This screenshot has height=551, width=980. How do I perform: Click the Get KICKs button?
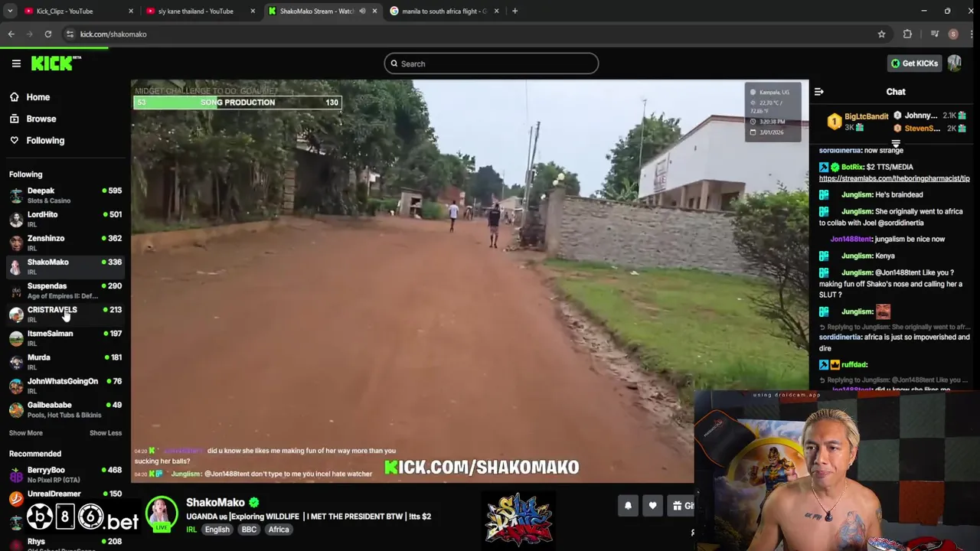[x=914, y=64]
